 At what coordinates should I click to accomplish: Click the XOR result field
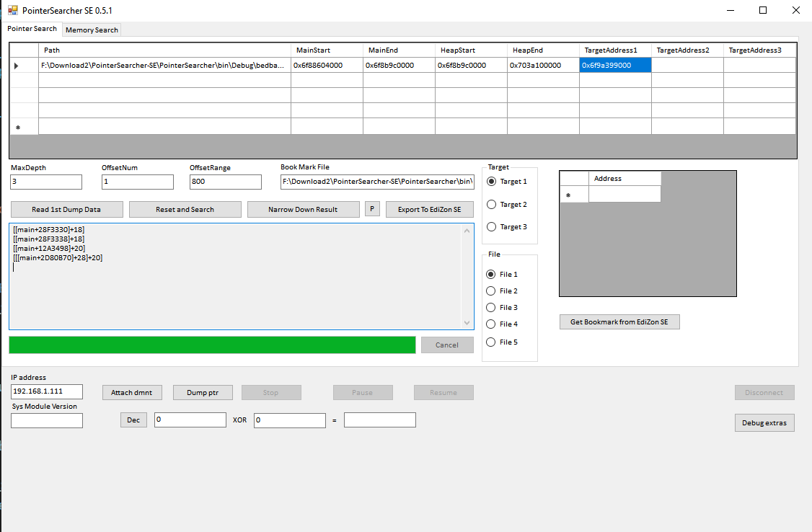[379, 420]
